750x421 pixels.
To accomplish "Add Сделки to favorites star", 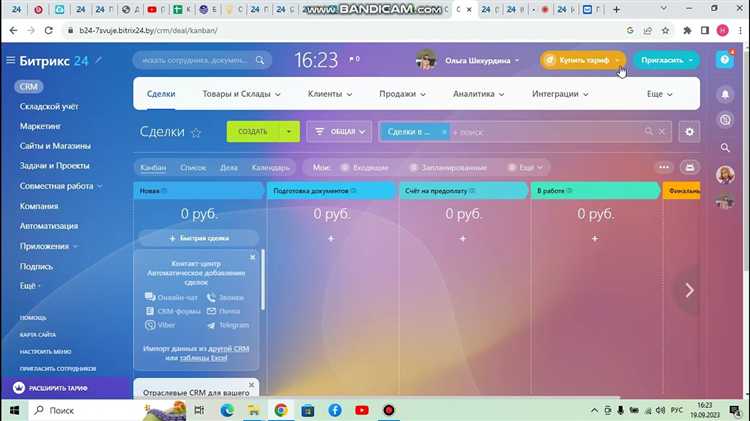I will [x=196, y=133].
